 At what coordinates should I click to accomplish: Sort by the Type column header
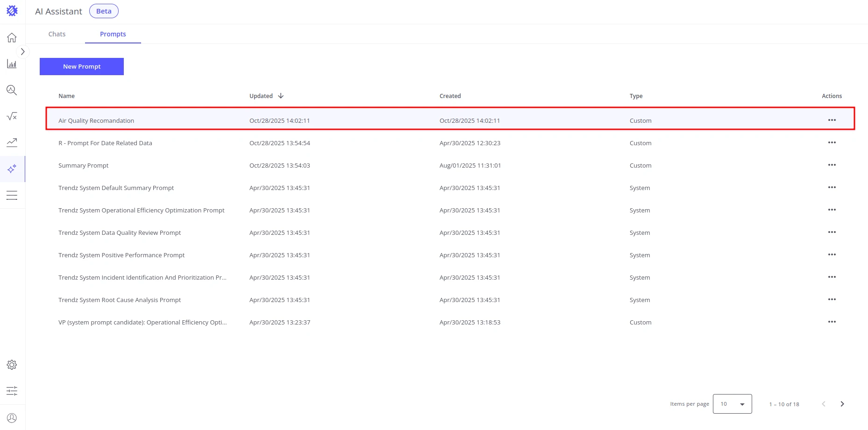point(636,96)
